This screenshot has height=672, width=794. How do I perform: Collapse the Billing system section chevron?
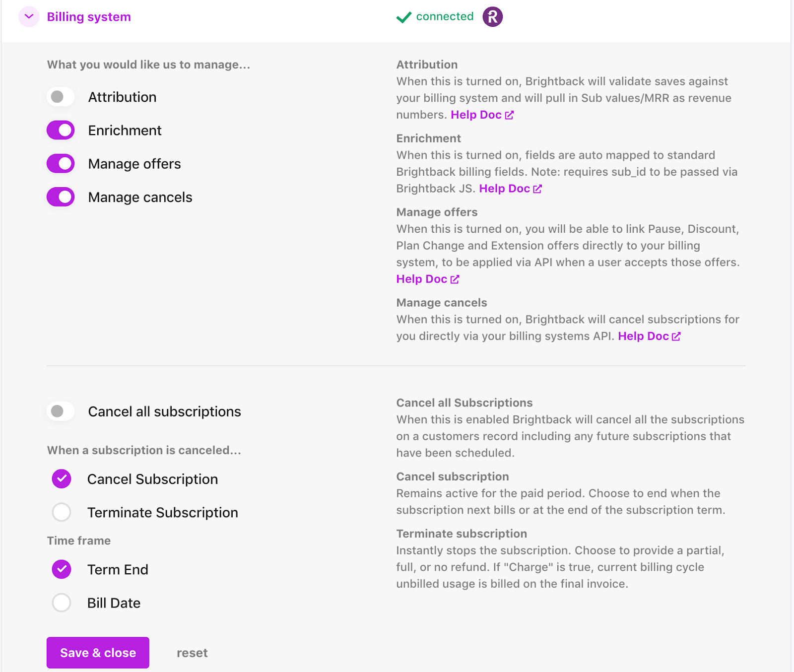pyautogui.click(x=28, y=16)
